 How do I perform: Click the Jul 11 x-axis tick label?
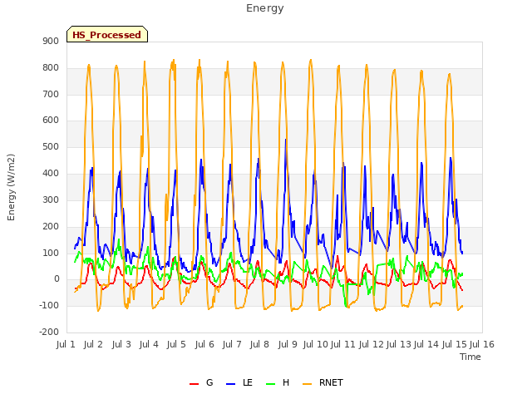click(342, 344)
